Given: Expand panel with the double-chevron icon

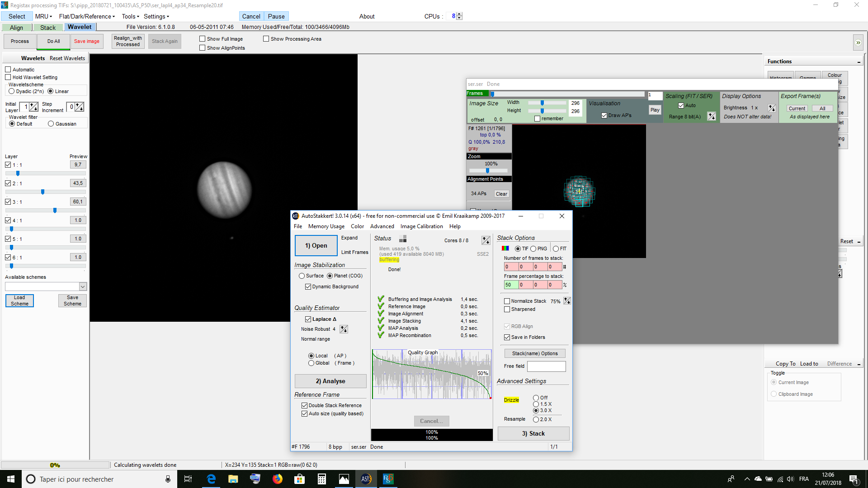Looking at the screenshot, I should [x=858, y=43].
